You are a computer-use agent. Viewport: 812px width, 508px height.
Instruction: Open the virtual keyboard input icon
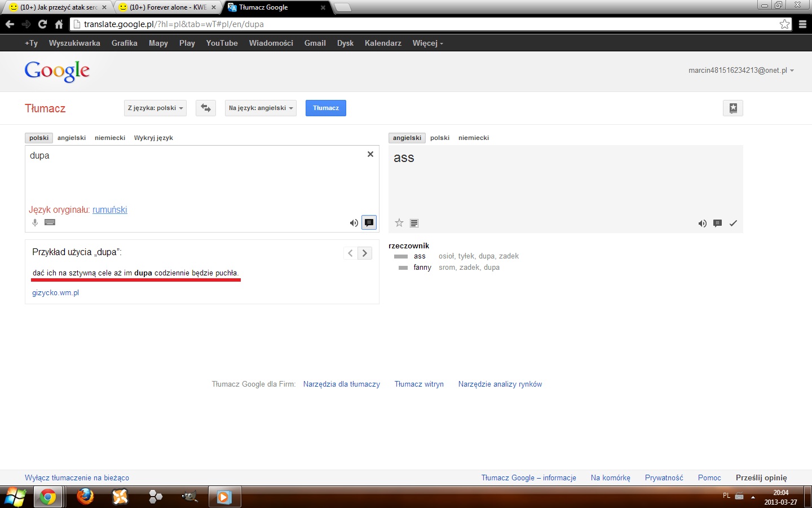(50, 222)
